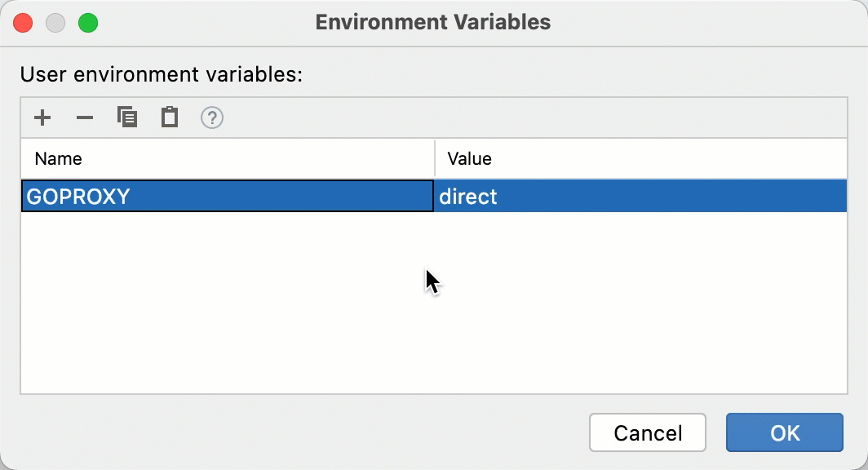Dismiss the dialog with Cancel

pos(647,432)
